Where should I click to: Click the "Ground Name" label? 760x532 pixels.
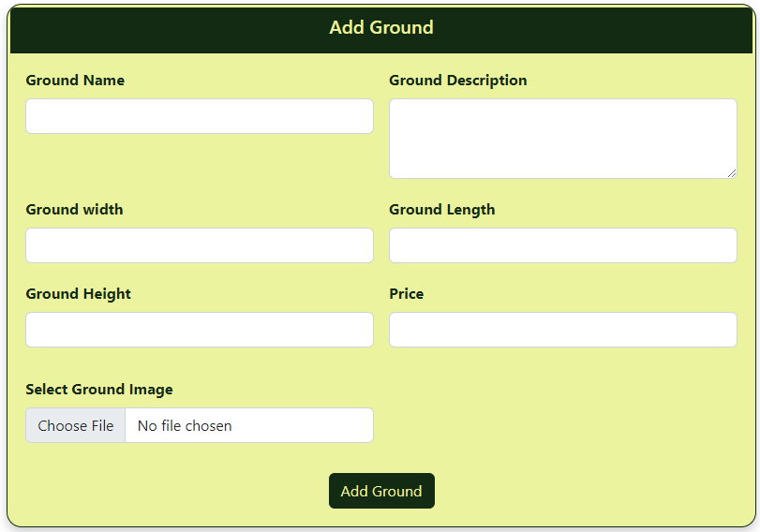tap(75, 80)
